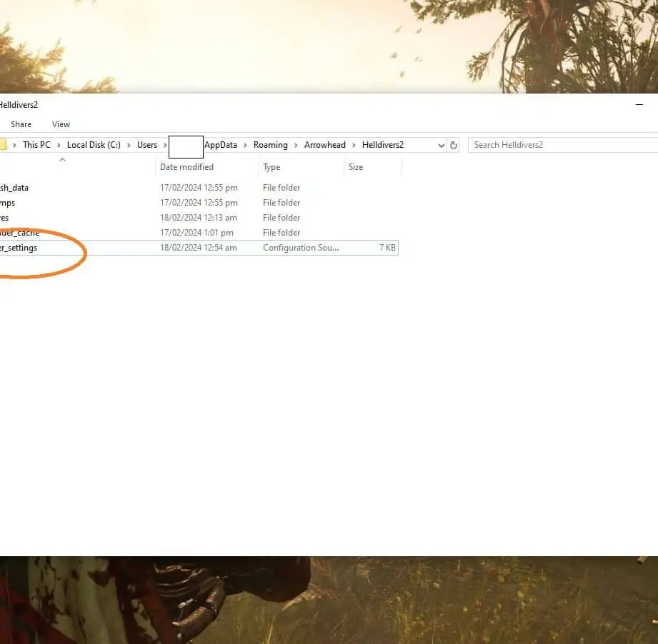
Task: Go to the Users breadcrumb folder
Action: pos(147,145)
